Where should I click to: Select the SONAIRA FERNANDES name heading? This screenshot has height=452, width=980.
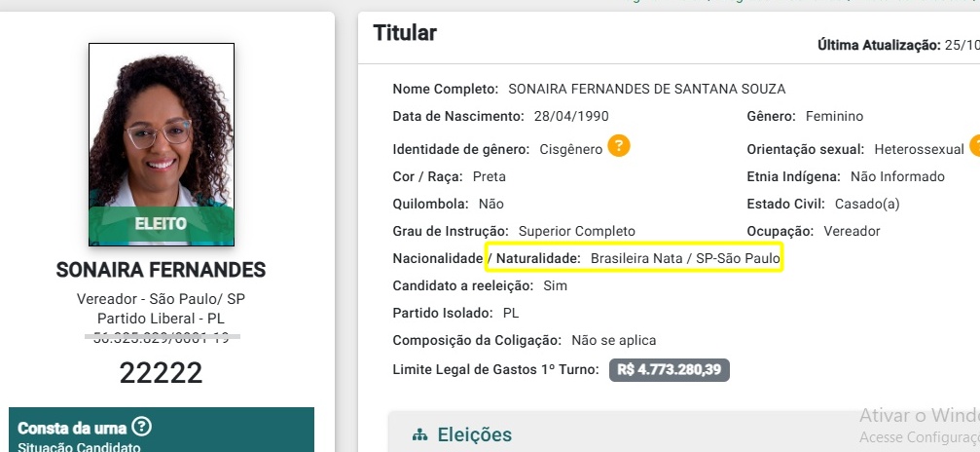pos(161,270)
